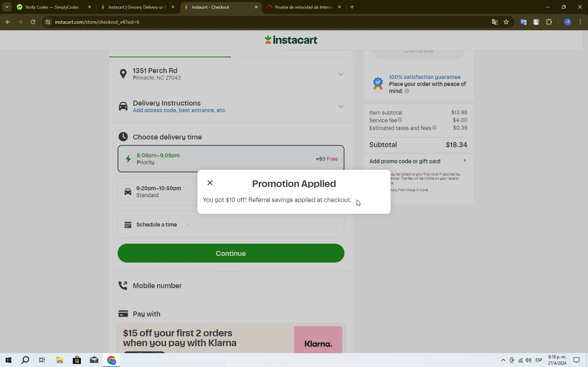This screenshot has width=588, height=367.
Task: Open Windows taskbar search
Action: [25, 360]
